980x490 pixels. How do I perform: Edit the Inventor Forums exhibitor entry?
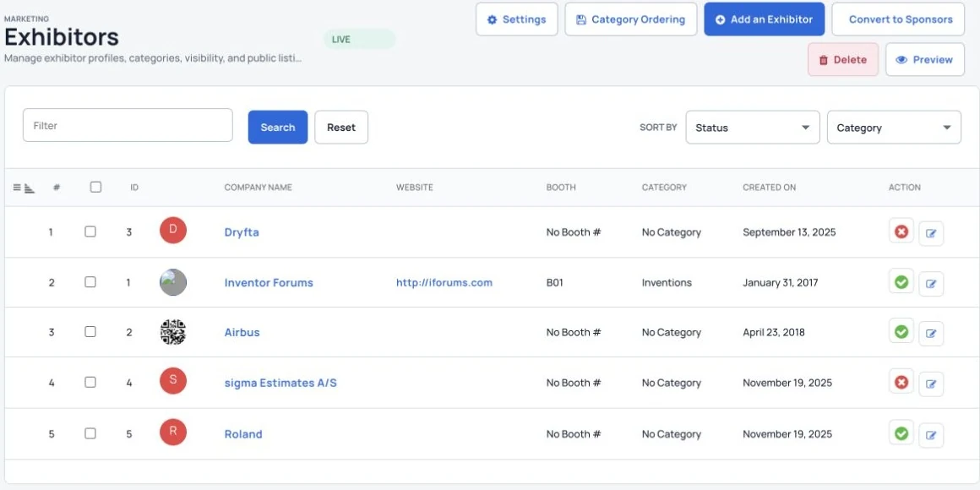coord(931,284)
